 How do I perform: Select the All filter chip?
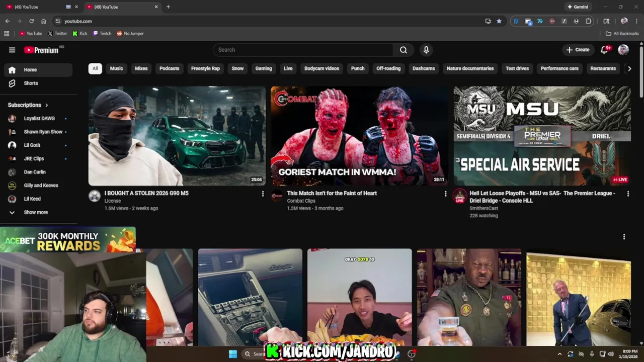click(95, 68)
